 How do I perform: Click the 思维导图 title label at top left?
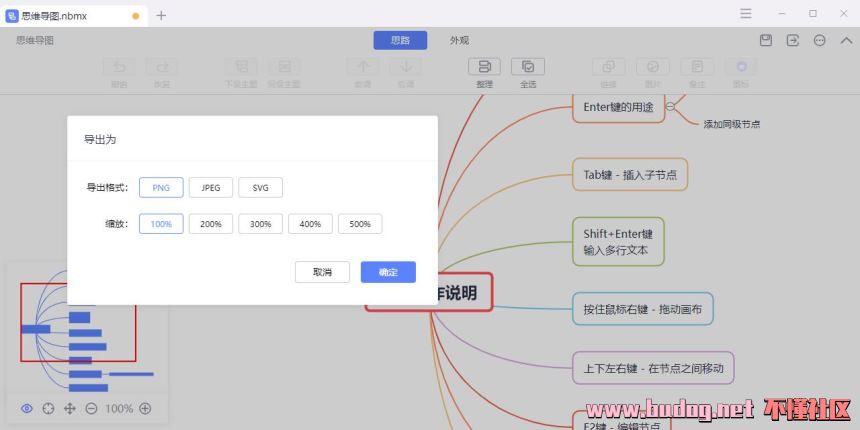click(35, 41)
